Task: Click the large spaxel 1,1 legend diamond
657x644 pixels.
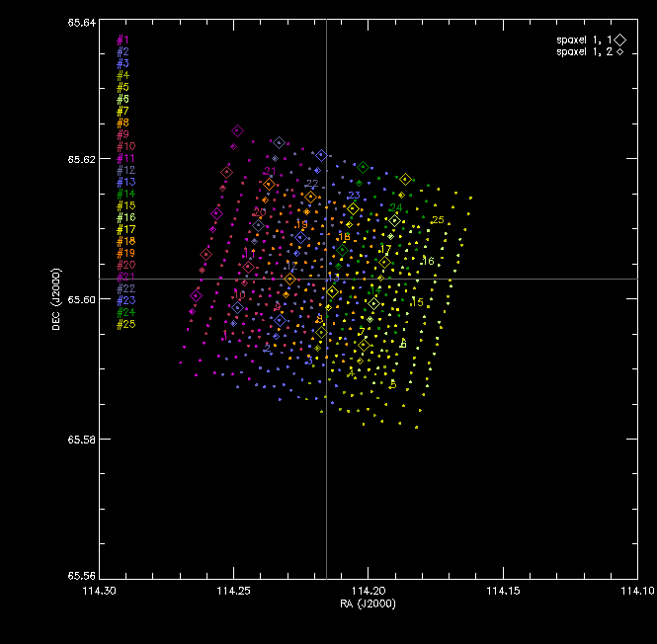Action: click(620, 40)
